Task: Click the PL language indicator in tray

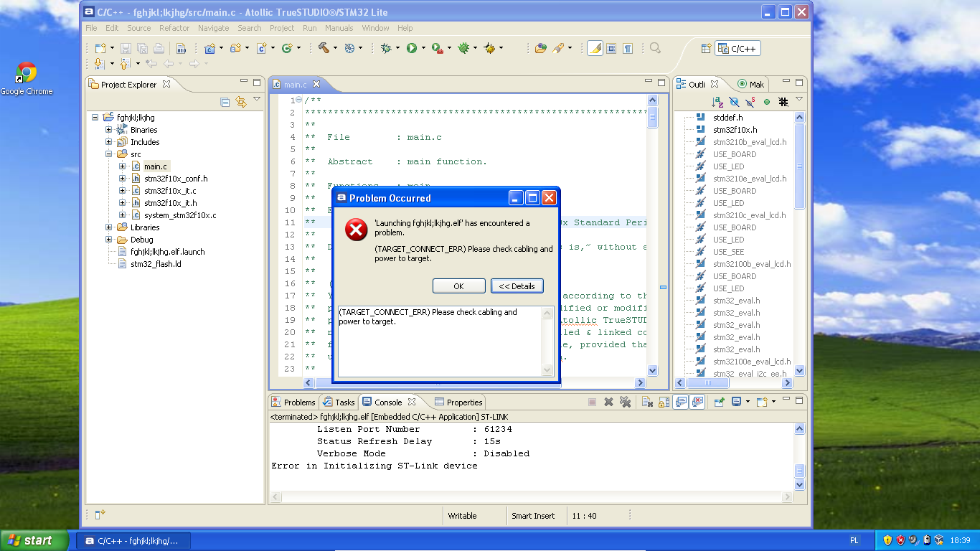Action: tap(854, 541)
